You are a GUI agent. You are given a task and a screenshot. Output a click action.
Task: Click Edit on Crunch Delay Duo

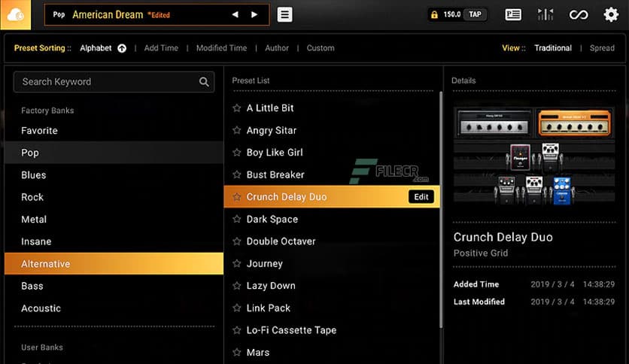tap(421, 196)
